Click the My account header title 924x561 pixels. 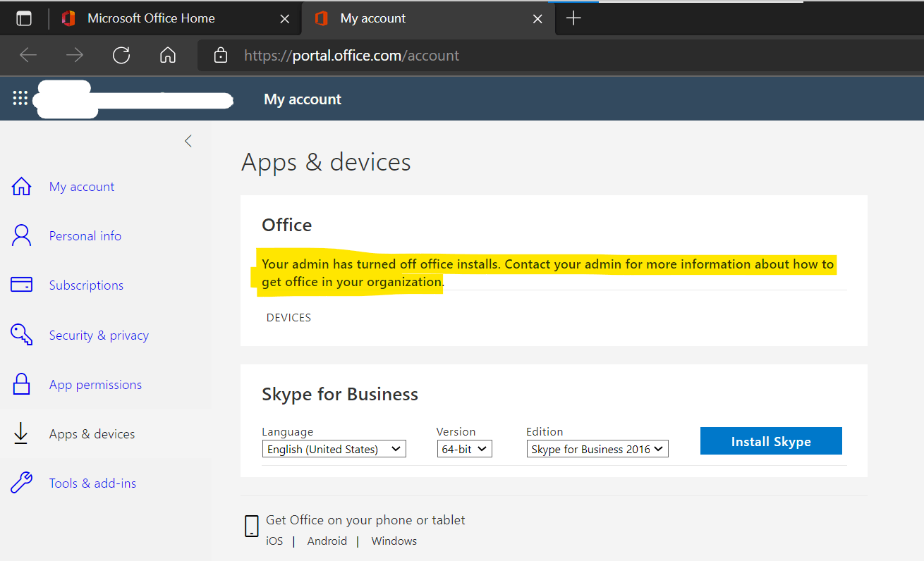click(303, 99)
